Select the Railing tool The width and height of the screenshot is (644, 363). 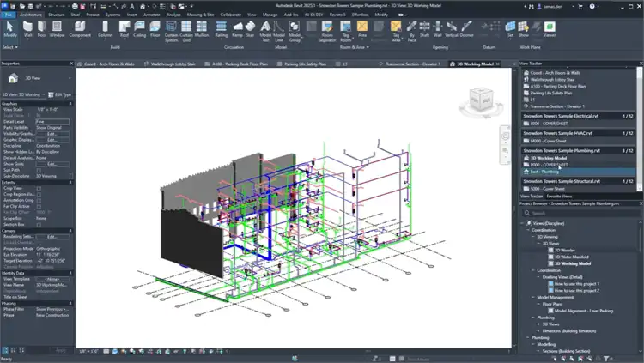point(222,29)
